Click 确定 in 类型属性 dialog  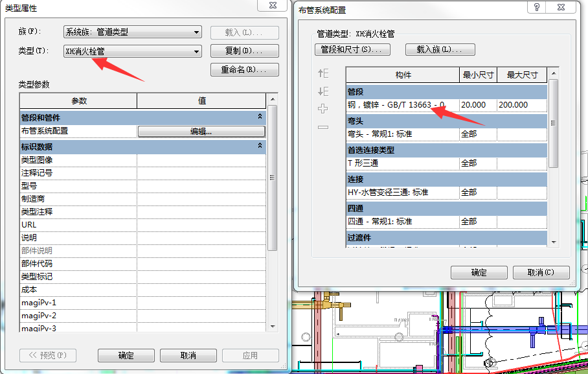click(126, 355)
